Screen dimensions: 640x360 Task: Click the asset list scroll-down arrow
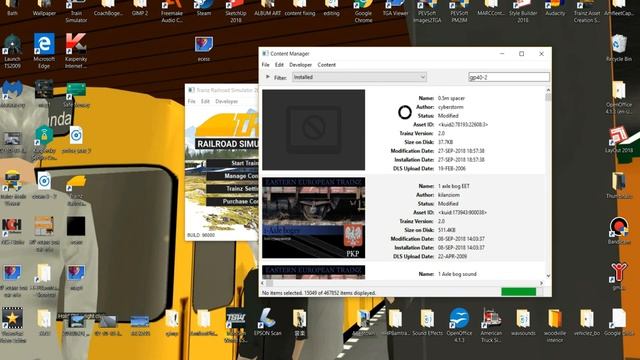548,276
